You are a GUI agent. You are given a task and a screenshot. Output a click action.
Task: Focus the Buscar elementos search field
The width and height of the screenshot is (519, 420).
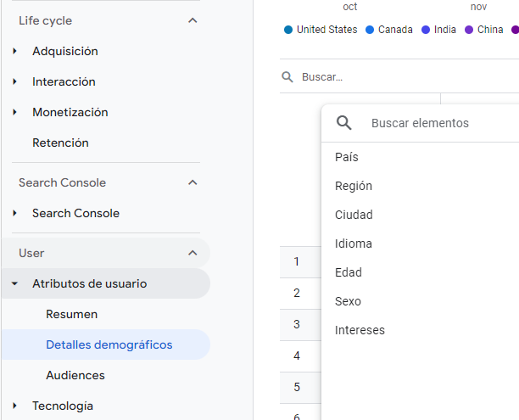[x=432, y=123]
